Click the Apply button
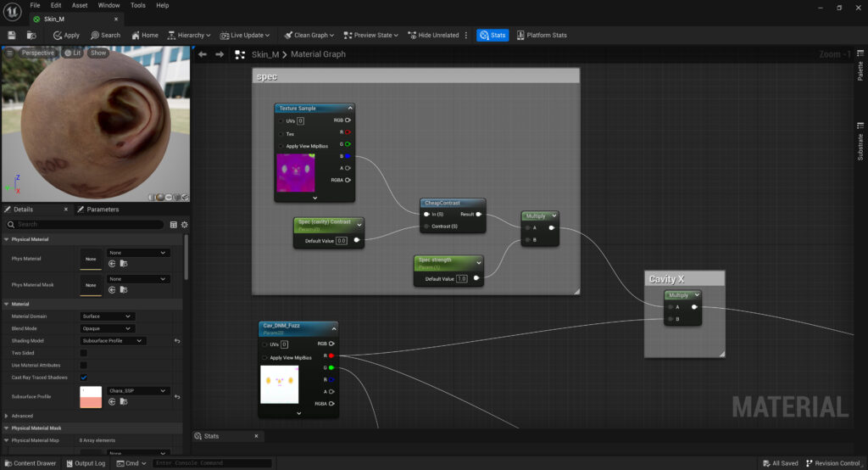Image resolution: width=868 pixels, height=470 pixels. (x=66, y=35)
